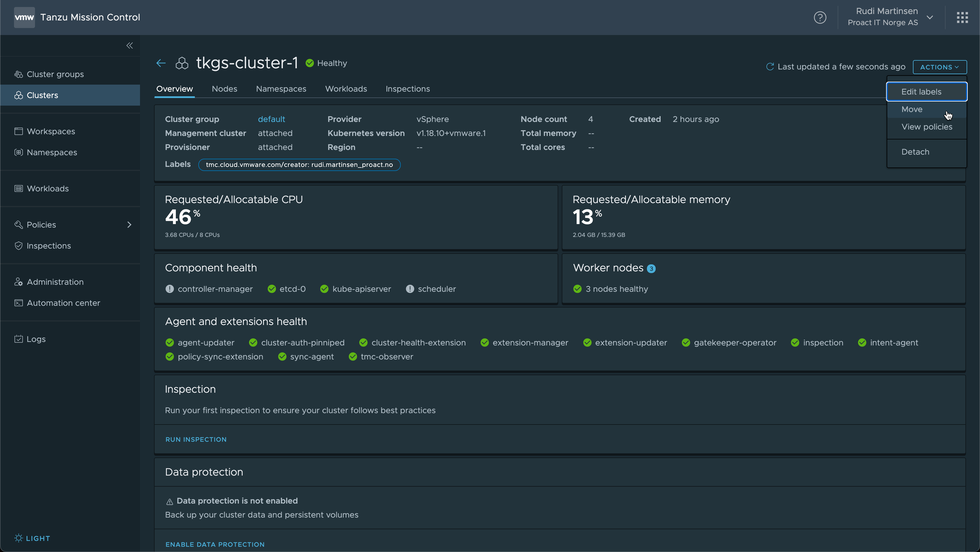Screen dimensions: 980x552
Task: Click RUN INSPECTION
Action: (196, 439)
